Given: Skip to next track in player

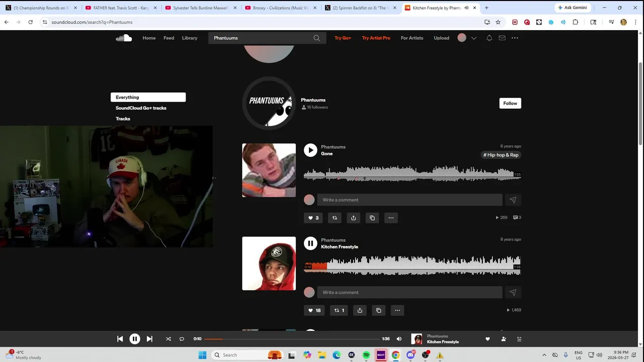Looking at the screenshot, I should point(149,339).
